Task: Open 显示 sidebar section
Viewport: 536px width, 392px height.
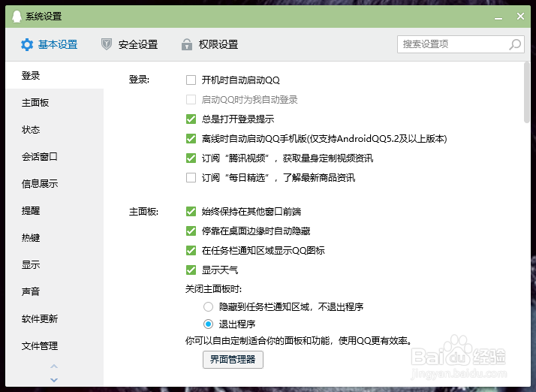Action: [54, 265]
